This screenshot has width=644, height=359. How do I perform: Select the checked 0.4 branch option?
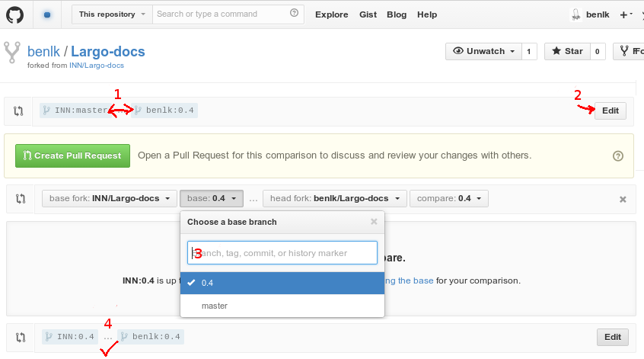(282, 283)
